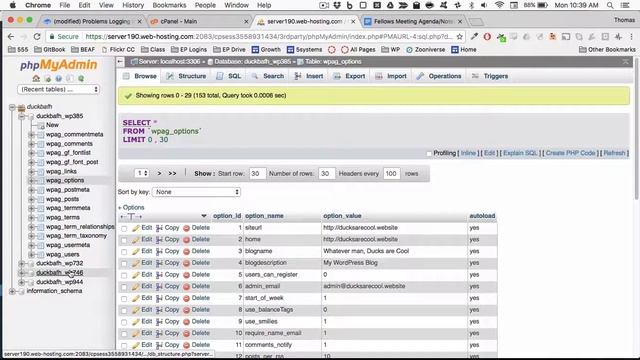This screenshot has width=640, height=360.
Task: Check the checkbox for blogname row
Action: [x=124, y=252]
